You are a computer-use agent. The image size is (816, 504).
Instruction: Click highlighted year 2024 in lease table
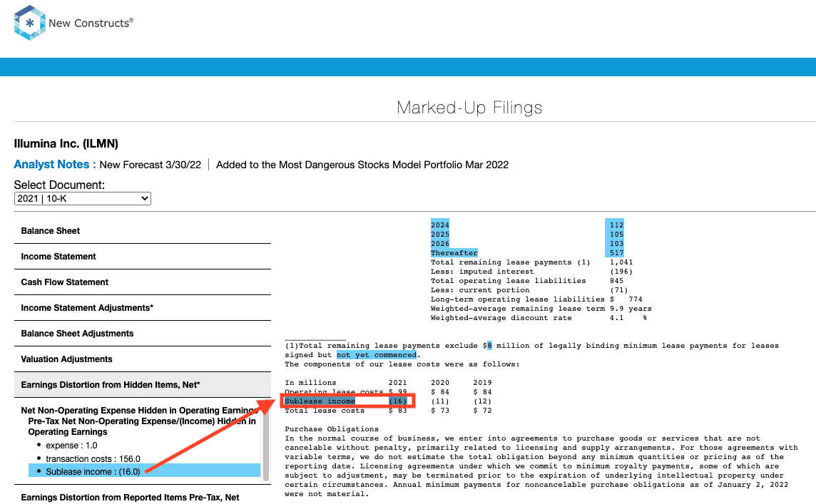[x=440, y=225]
